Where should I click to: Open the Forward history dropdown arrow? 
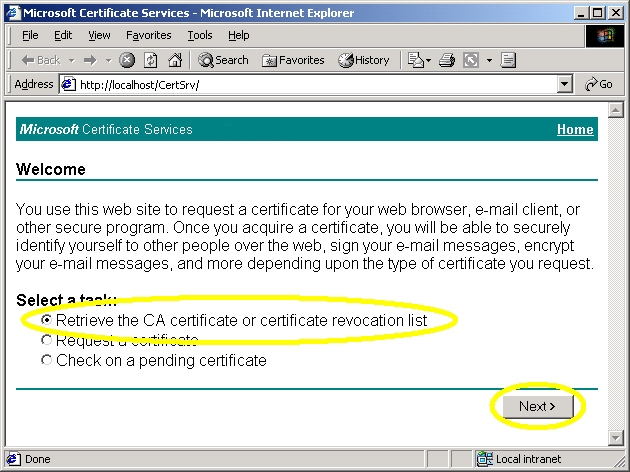[x=108, y=61]
